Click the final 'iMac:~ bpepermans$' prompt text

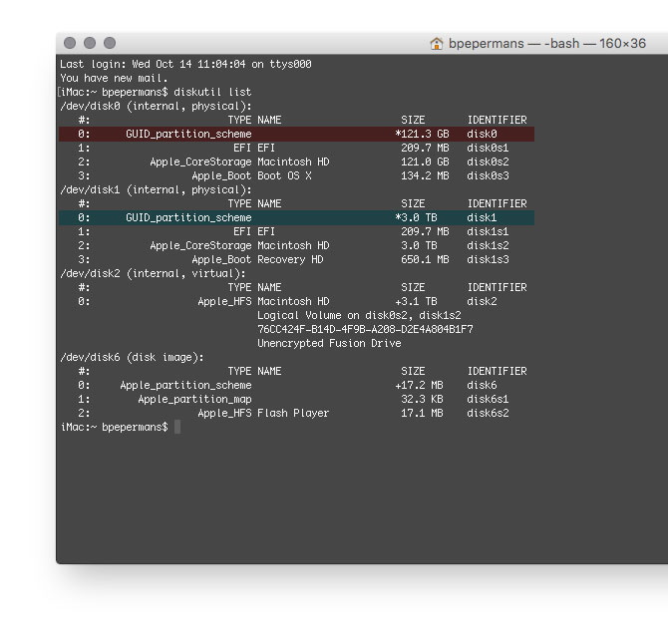[x=115, y=428]
